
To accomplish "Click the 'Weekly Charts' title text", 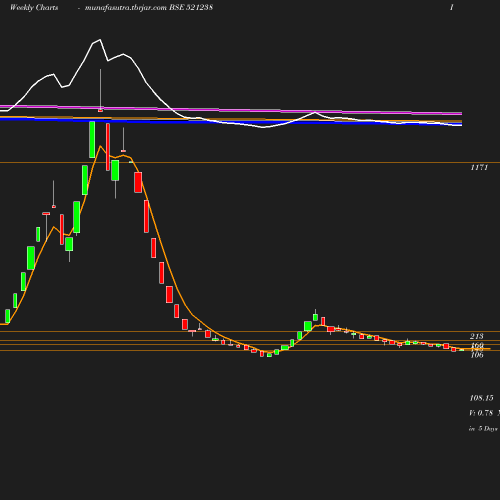I will 34,8.
